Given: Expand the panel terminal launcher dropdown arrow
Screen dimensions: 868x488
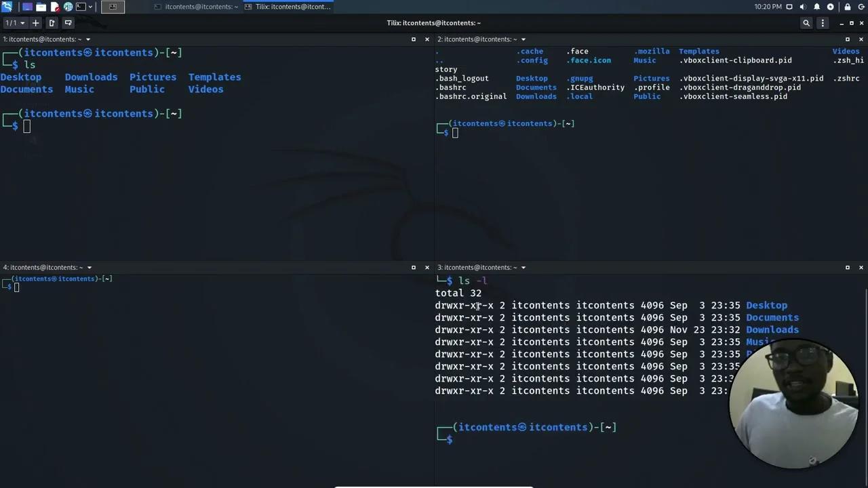Looking at the screenshot, I should pyautogui.click(x=92, y=7).
